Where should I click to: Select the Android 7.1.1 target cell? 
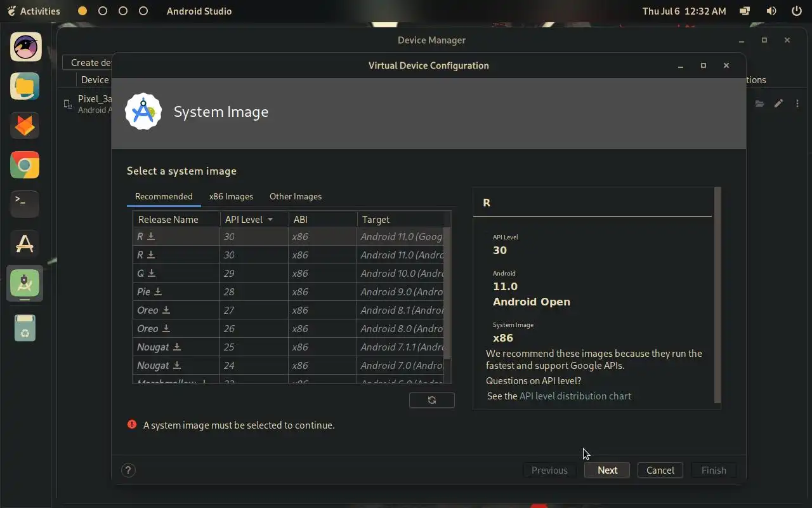coord(401,347)
